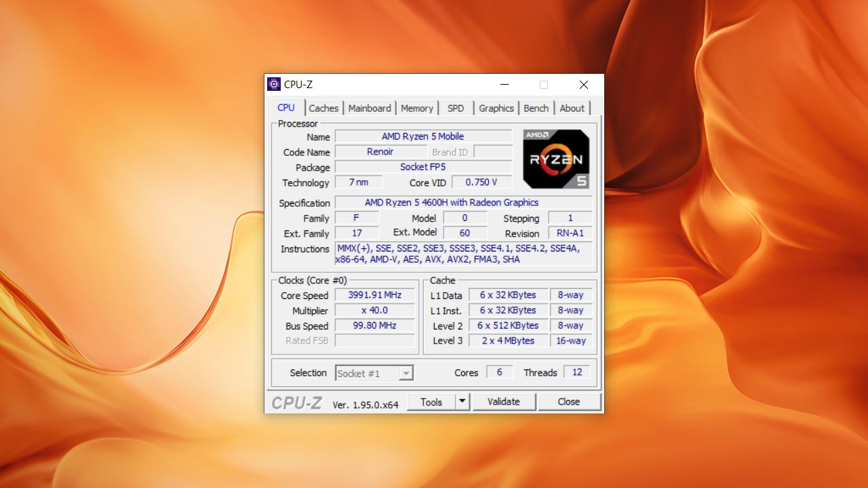Switch to the CPU tab
The height and width of the screenshot is (488, 868).
(286, 108)
